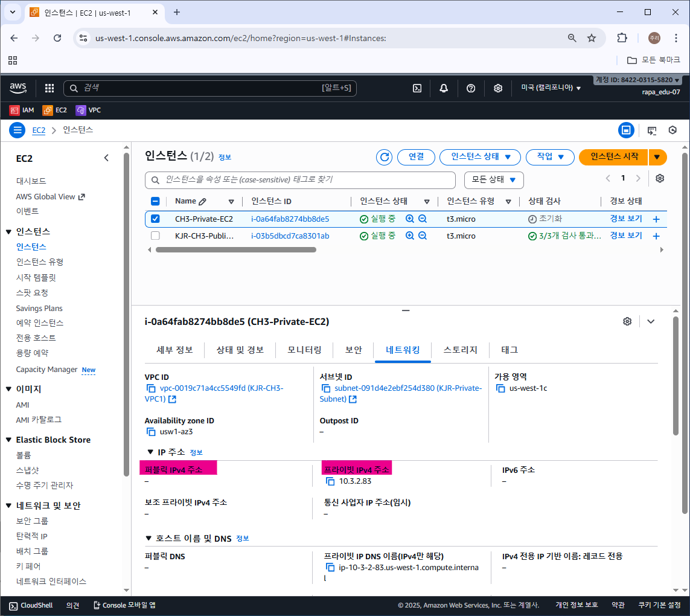Switch to the 세부 정보 tab

coord(174,350)
